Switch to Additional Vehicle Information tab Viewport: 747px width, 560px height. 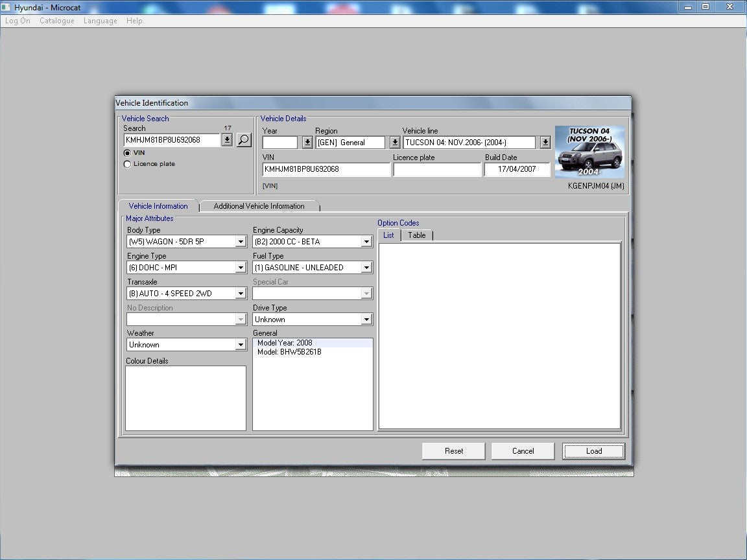pos(259,206)
